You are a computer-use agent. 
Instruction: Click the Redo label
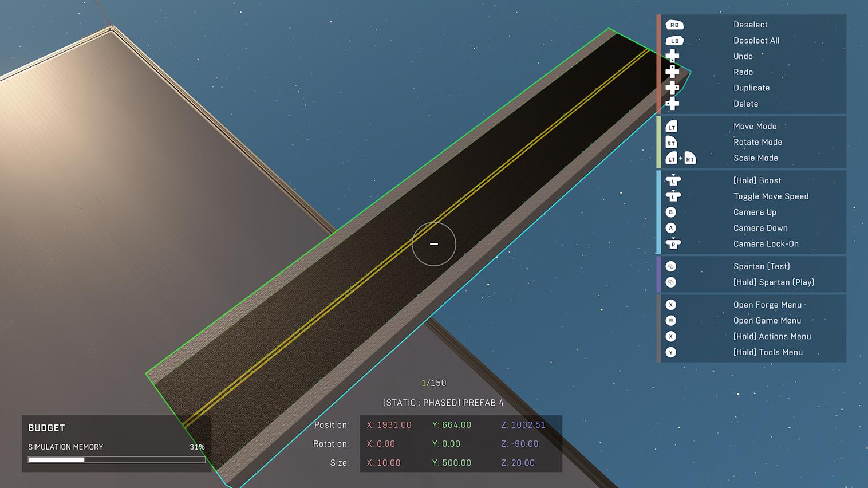click(743, 72)
